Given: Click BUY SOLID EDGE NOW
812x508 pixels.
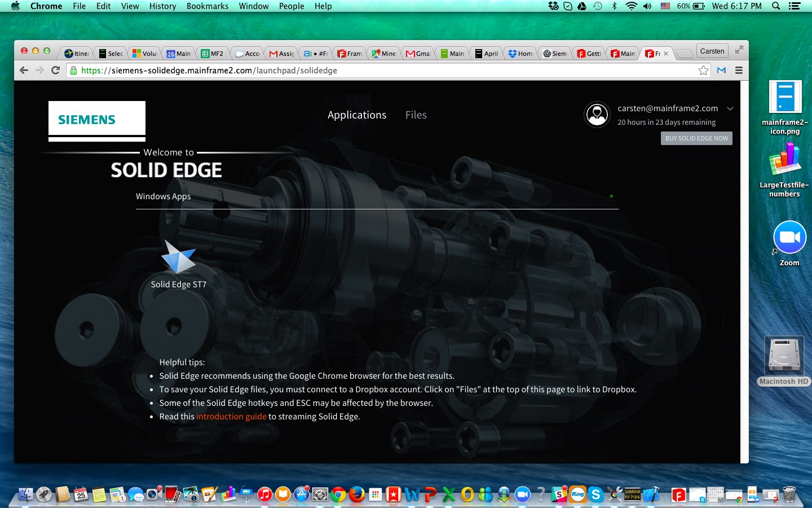Looking at the screenshot, I should pos(696,138).
